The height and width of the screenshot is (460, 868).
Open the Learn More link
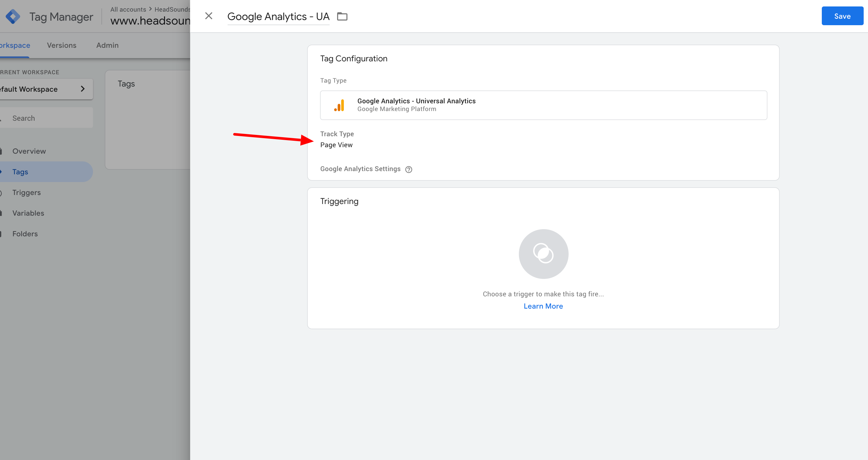tap(543, 306)
